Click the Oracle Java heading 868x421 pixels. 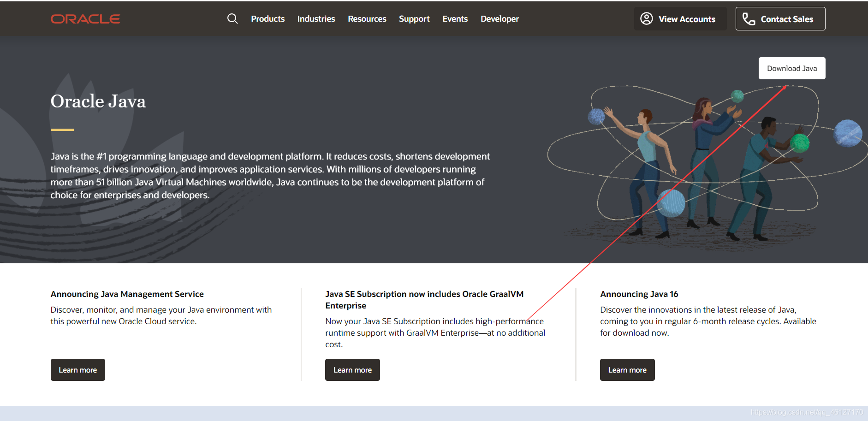click(x=98, y=101)
